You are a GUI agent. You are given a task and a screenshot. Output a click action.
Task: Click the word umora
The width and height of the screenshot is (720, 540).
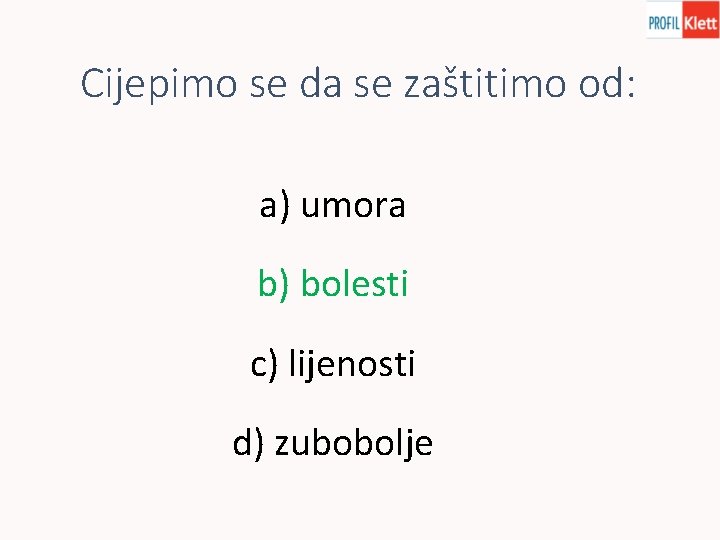tap(353, 206)
